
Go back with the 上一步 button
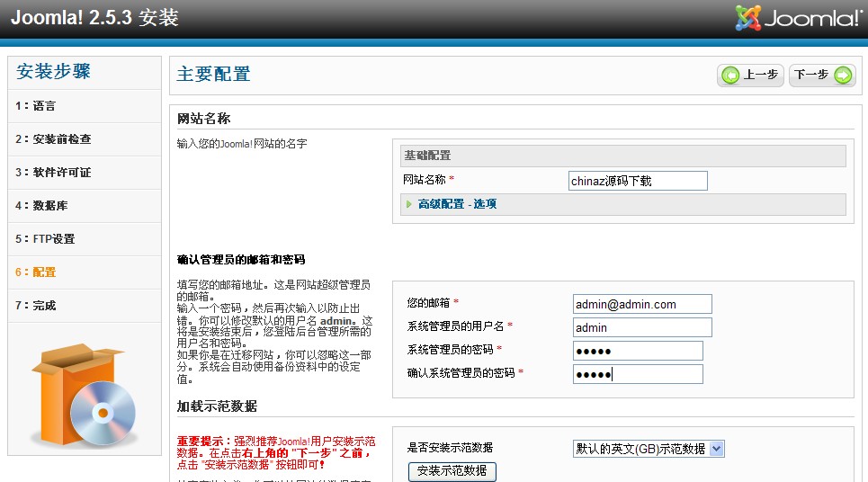(750, 75)
